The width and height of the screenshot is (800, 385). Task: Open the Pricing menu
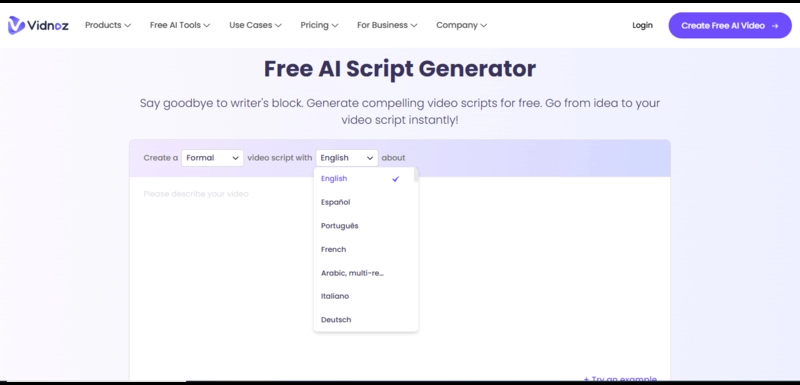point(319,25)
